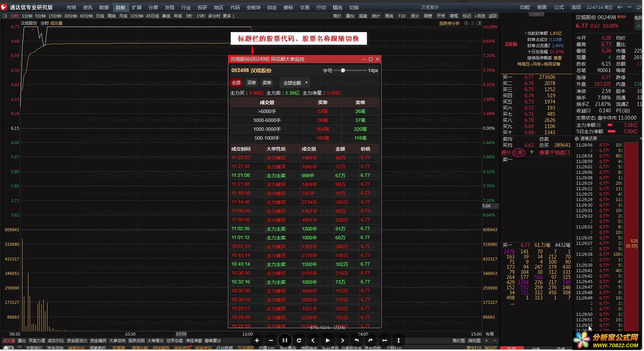This screenshot has height=351, width=644.
Task: Click the +自选 button
Action: click(x=479, y=16)
